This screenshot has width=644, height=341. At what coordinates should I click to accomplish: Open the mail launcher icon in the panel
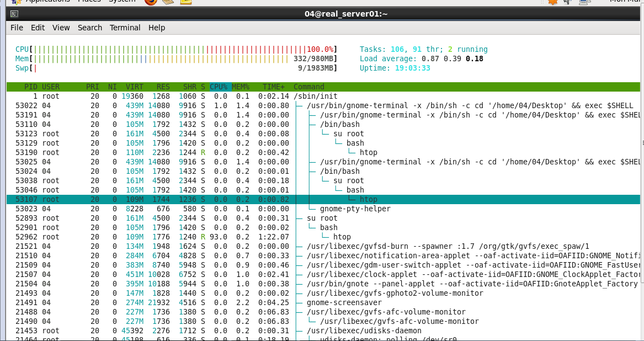pyautogui.click(x=168, y=1)
